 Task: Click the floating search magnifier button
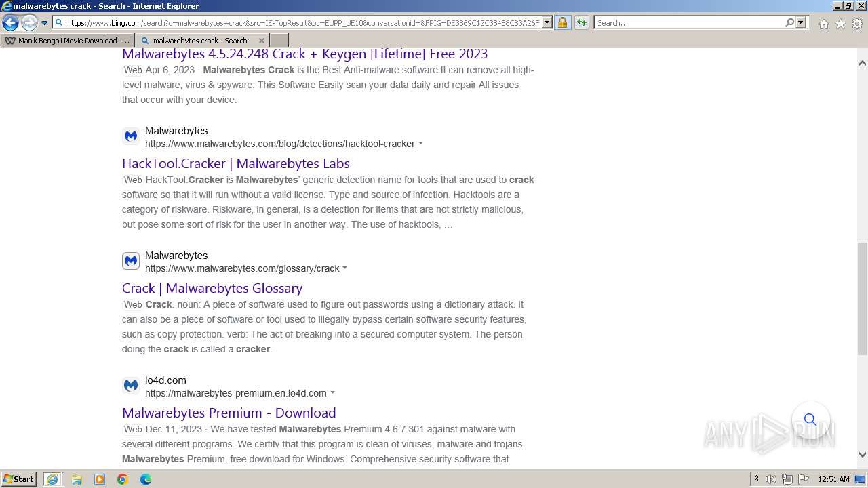[x=810, y=420]
